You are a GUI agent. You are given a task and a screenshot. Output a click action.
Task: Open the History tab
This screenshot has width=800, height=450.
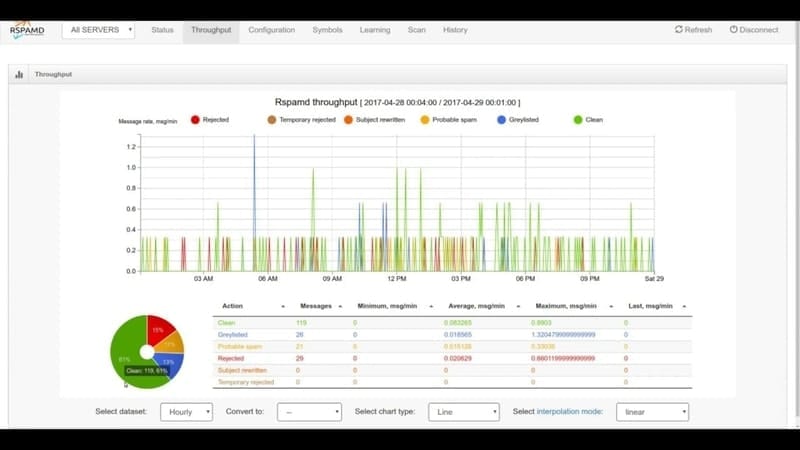point(455,30)
